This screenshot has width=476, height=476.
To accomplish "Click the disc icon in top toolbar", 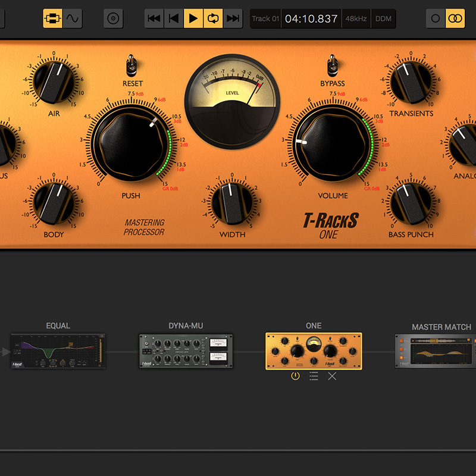I will pyautogui.click(x=113, y=18).
